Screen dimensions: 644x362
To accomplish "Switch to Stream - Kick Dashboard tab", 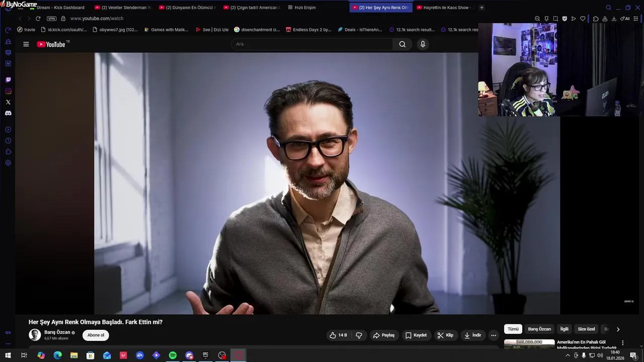I will [x=57, y=8].
